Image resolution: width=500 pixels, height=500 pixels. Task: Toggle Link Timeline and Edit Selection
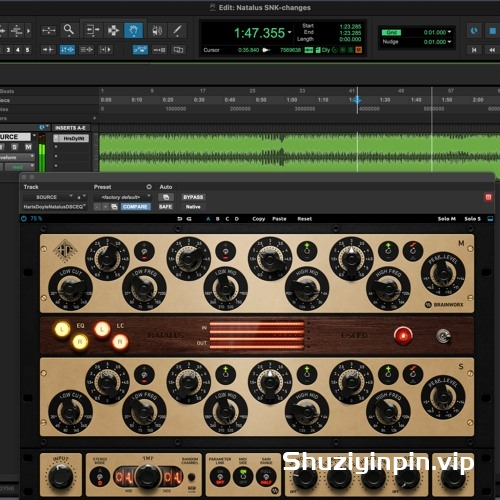[67, 50]
